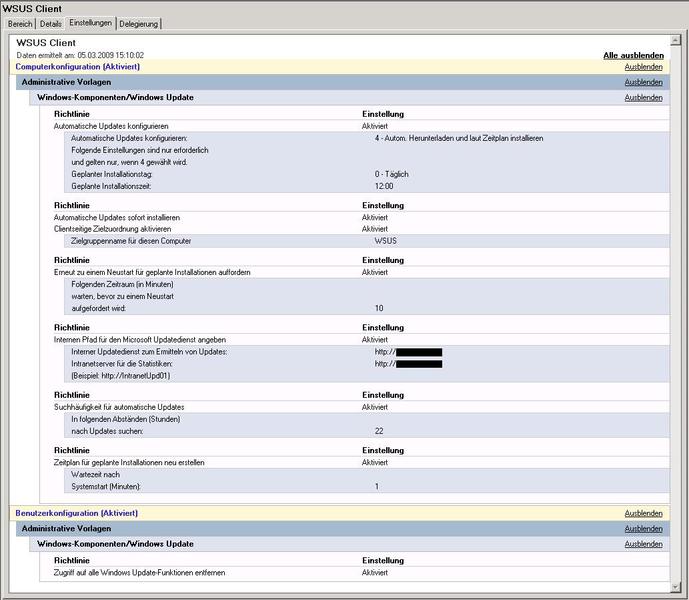
Task: Select 'Erneut zu einem Neustart' policy row
Action: (x=361, y=273)
